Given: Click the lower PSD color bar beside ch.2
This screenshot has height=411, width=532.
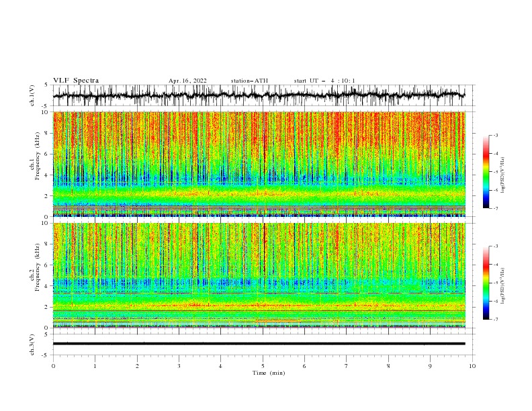Looking at the screenshot, I should 486,283.
